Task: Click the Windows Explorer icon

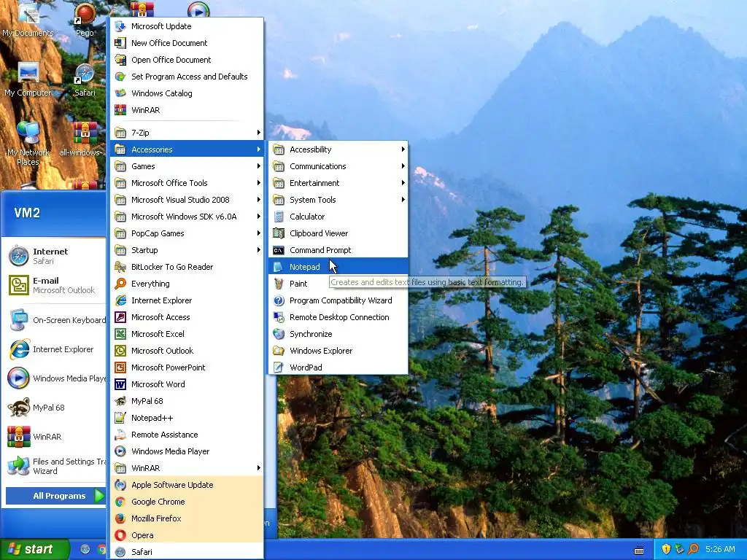Action: pyautogui.click(x=279, y=351)
